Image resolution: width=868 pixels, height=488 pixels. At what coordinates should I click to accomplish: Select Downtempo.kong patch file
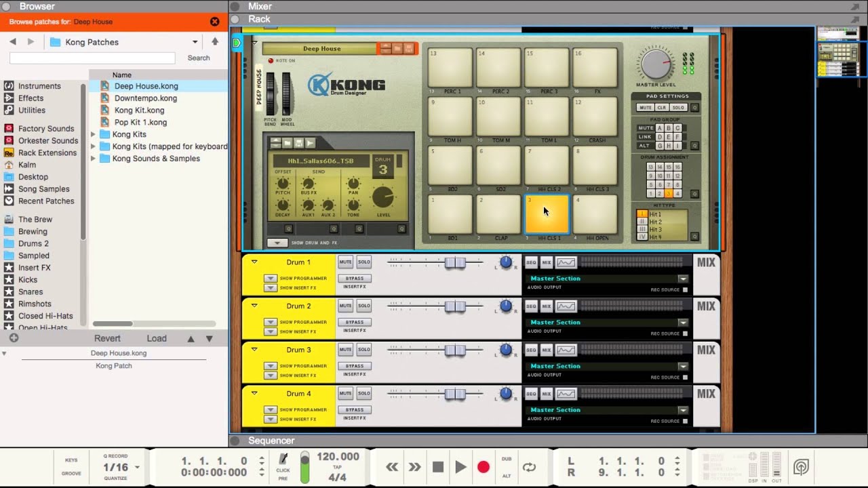tap(146, 98)
